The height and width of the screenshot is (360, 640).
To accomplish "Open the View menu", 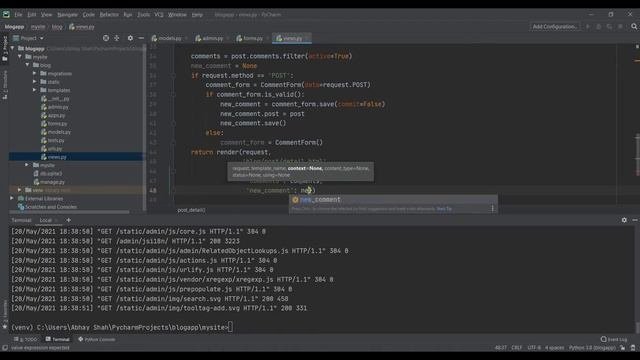I will pyautogui.click(x=46, y=15).
